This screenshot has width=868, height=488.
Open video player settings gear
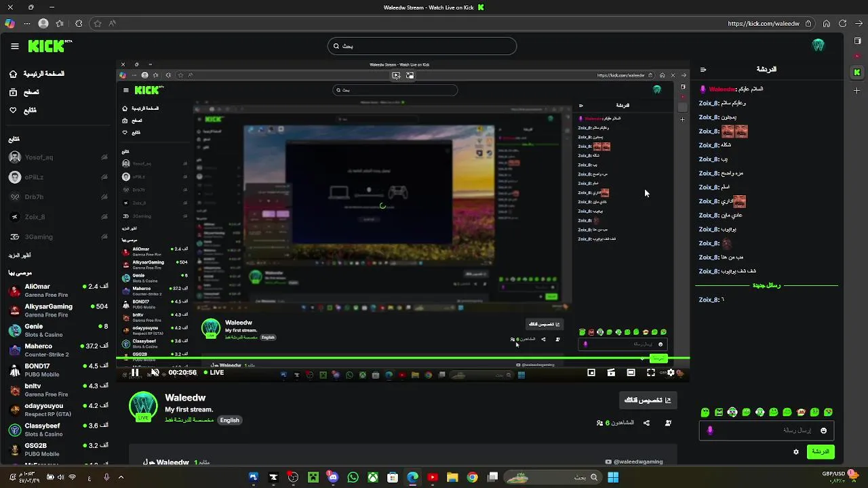(671, 372)
